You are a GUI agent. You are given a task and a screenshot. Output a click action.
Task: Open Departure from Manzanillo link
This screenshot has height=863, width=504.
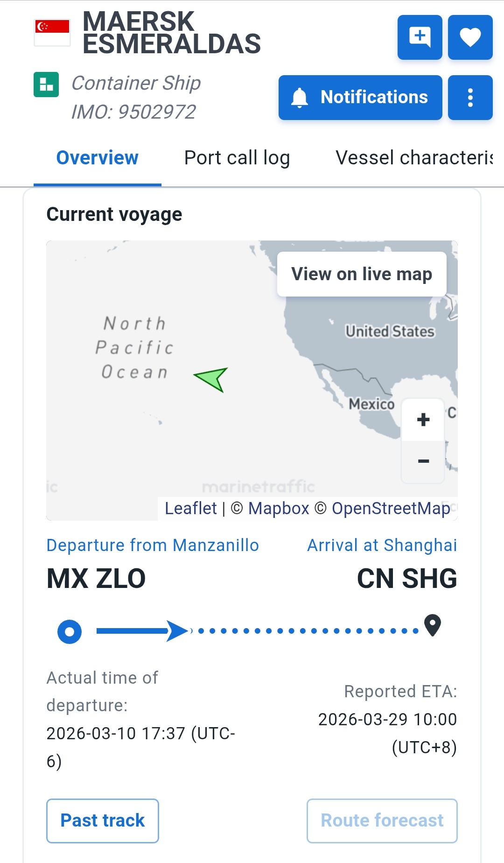[153, 545]
